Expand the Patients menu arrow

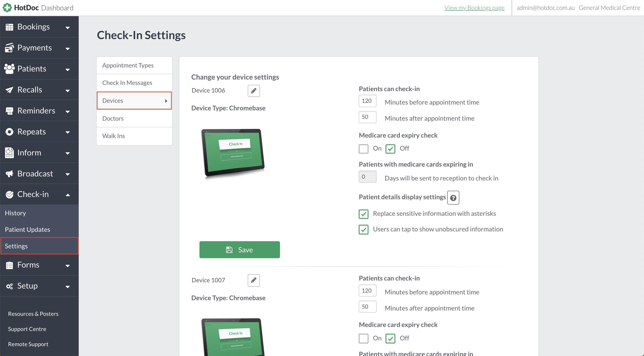pos(68,70)
